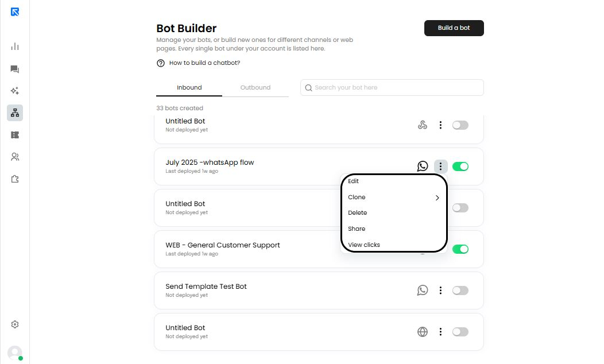The image size is (604, 364).
Task: Open three-dot menu for Send Template Test Bot
Action: click(440, 291)
